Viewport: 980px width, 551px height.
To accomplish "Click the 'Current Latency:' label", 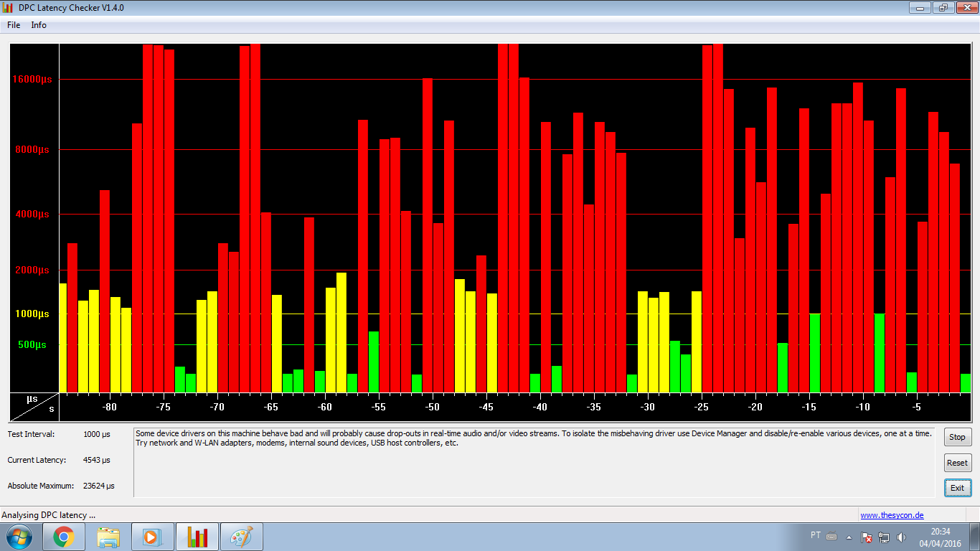I will [x=37, y=460].
